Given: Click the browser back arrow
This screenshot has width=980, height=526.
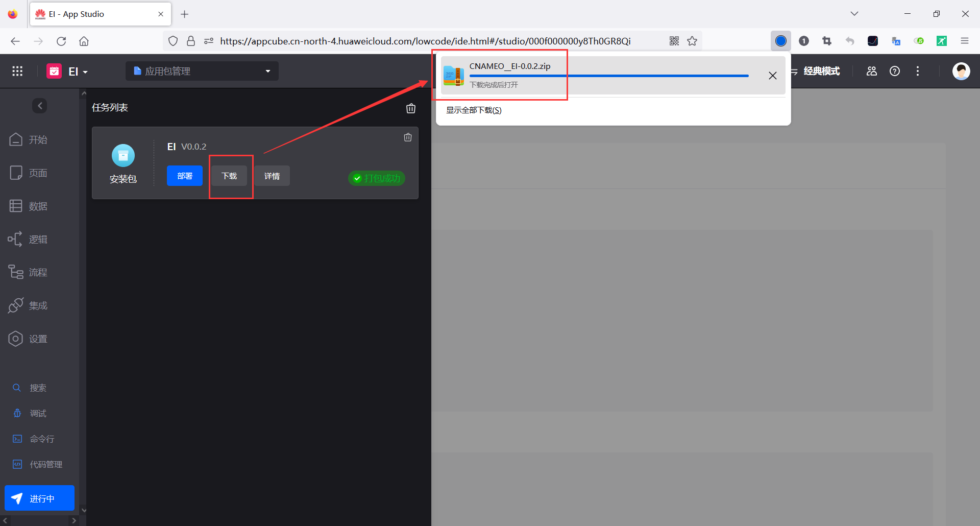Looking at the screenshot, I should tap(15, 41).
